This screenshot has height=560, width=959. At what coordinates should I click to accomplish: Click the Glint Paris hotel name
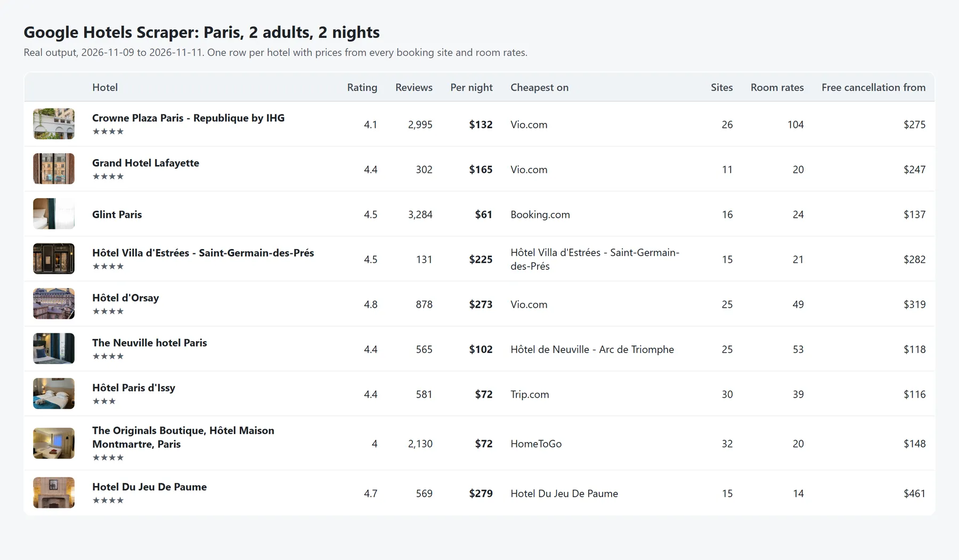coord(117,215)
